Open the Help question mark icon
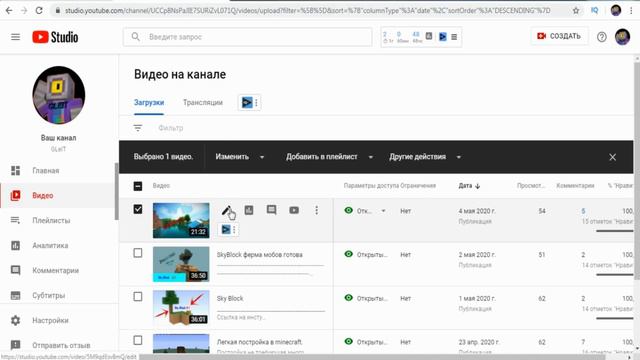The height and width of the screenshot is (360, 640). (601, 37)
